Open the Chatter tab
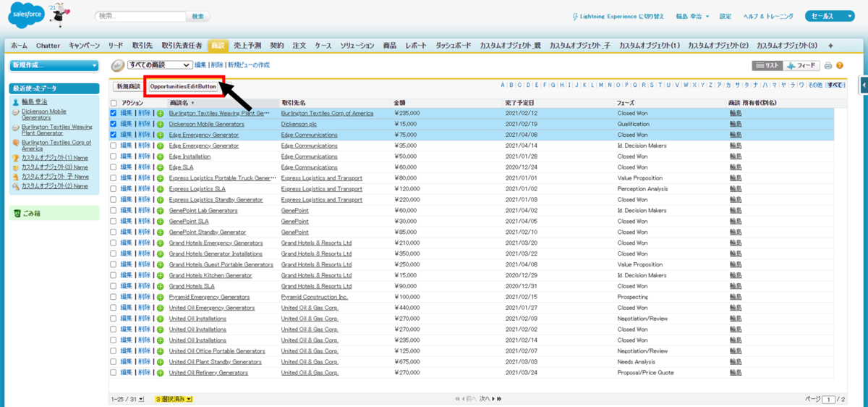The height and width of the screenshot is (407, 868). coord(48,46)
